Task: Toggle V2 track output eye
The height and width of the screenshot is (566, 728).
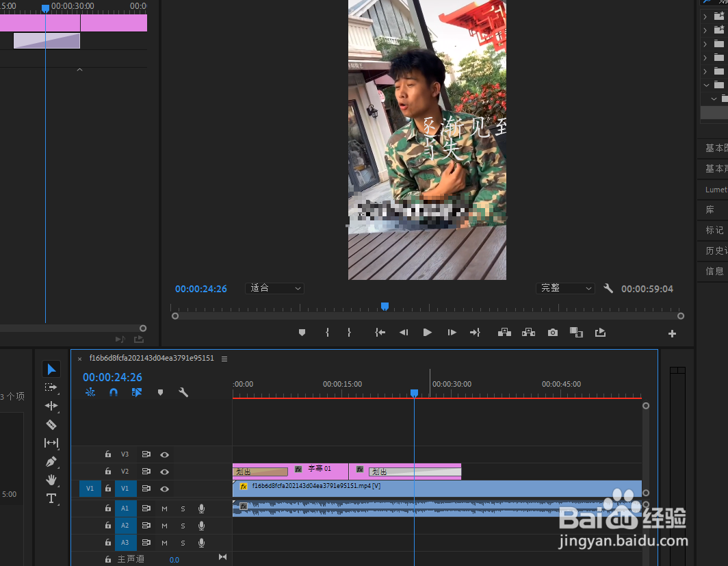Action: click(x=164, y=472)
